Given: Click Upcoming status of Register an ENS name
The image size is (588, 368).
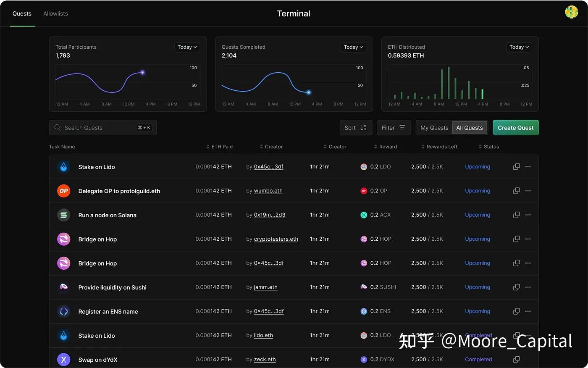Looking at the screenshot, I should [478, 311].
